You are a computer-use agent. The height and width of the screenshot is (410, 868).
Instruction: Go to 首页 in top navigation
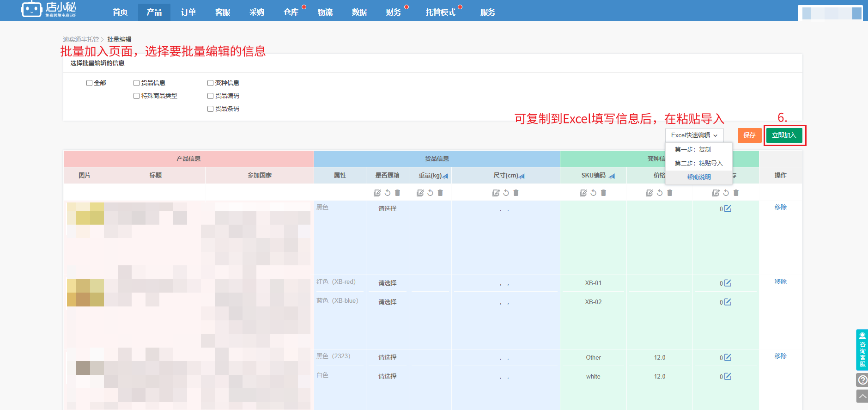click(120, 12)
